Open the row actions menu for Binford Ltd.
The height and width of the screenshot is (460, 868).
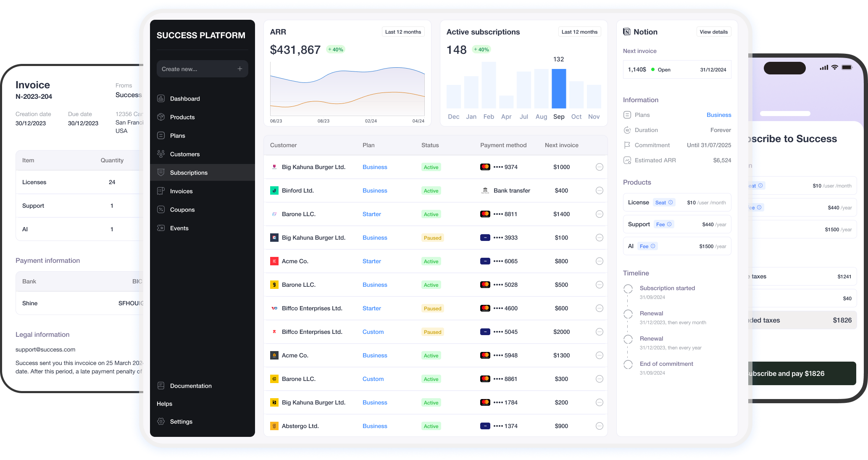click(600, 190)
